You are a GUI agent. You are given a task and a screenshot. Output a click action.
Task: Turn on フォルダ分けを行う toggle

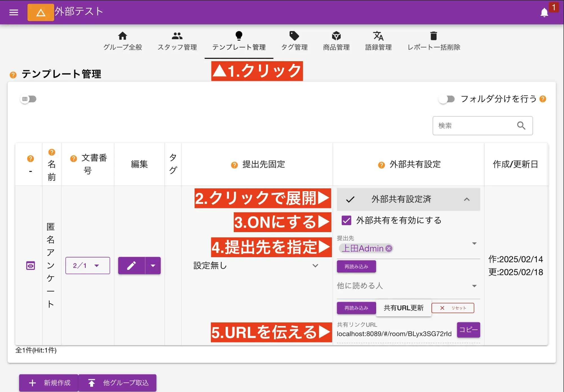[447, 99]
